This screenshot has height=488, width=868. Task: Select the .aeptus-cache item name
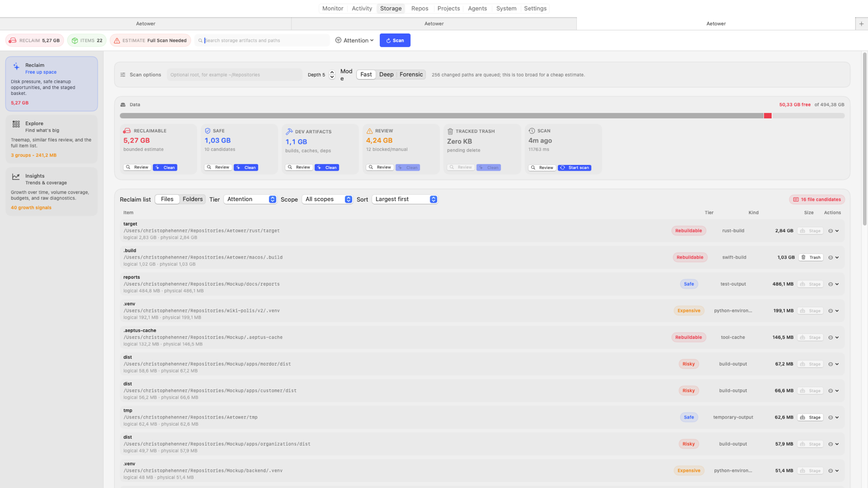click(x=139, y=330)
